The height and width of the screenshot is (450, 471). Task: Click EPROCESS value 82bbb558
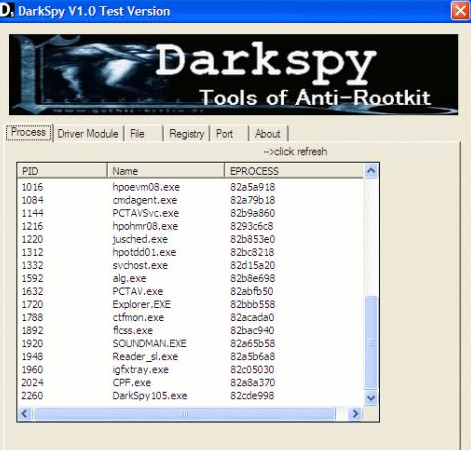tap(253, 304)
